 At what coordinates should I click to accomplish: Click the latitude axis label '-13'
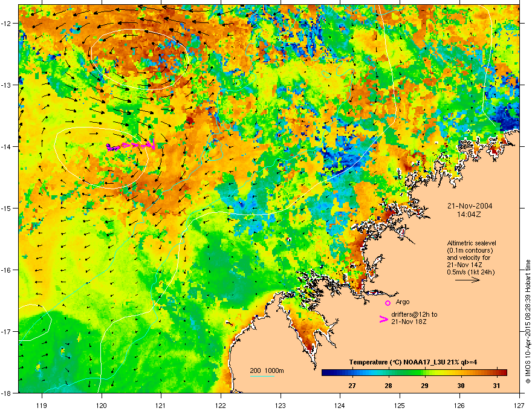[6, 85]
